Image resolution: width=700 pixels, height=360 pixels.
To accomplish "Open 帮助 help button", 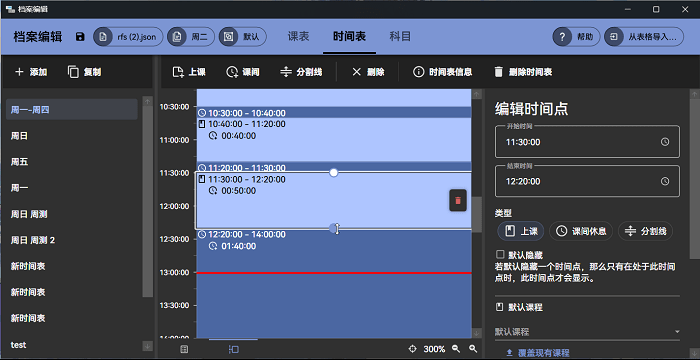I will coord(576,37).
